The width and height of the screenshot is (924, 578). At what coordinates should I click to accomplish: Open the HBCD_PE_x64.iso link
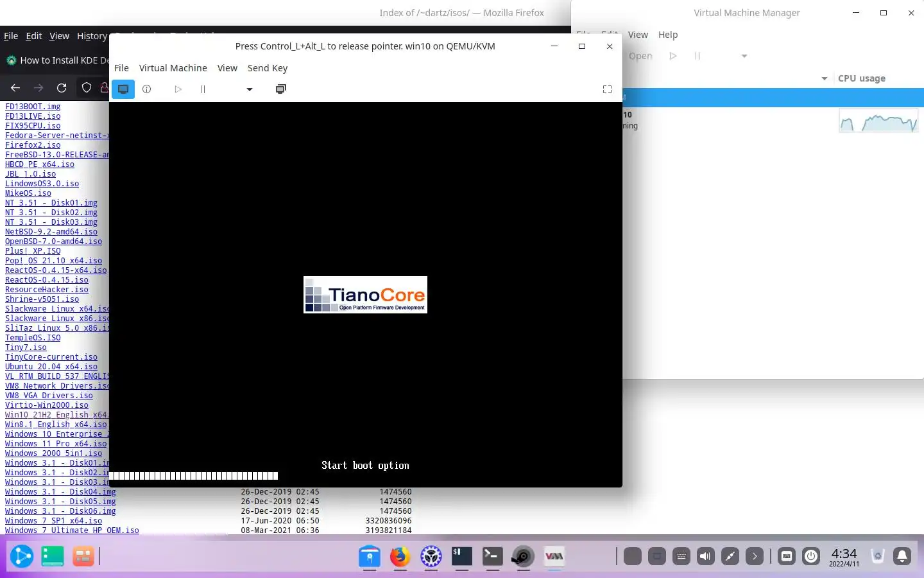coord(40,164)
